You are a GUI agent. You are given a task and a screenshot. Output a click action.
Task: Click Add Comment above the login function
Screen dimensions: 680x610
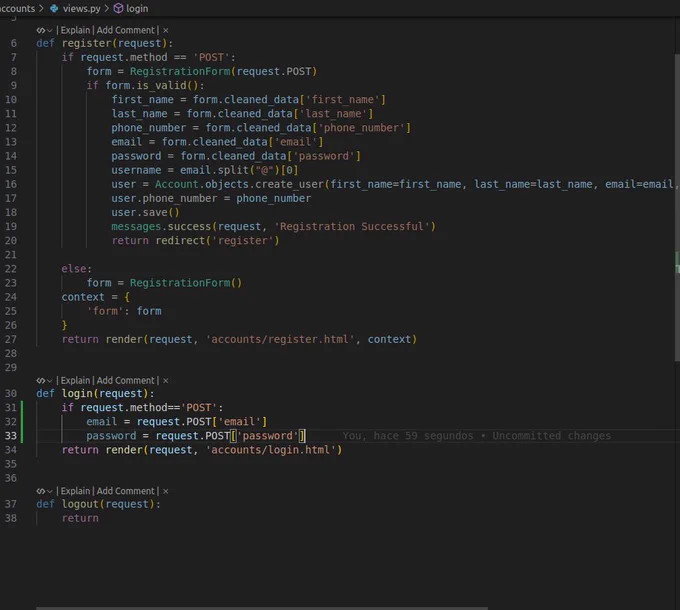point(125,380)
